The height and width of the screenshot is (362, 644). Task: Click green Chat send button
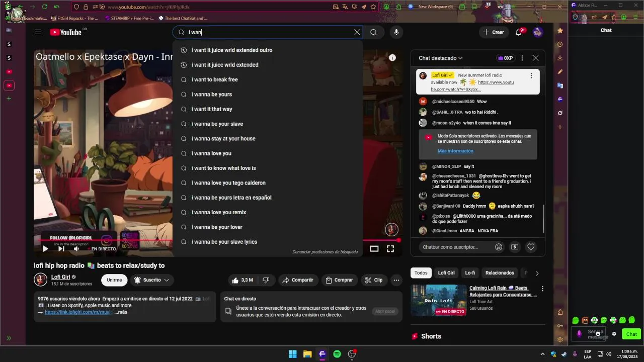[x=631, y=334]
